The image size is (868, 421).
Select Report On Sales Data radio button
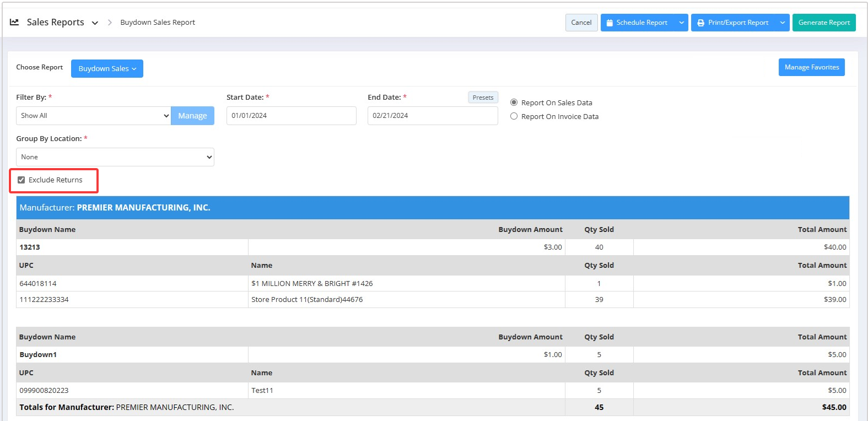pyautogui.click(x=514, y=102)
